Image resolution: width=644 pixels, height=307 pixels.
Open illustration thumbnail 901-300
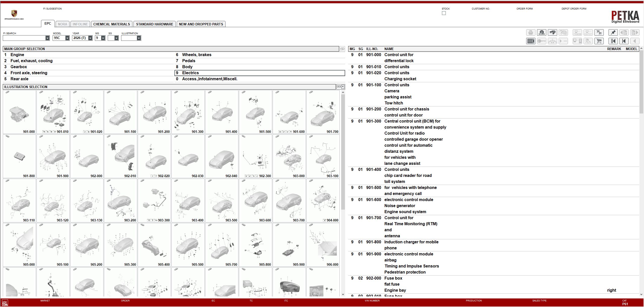tap(188, 112)
